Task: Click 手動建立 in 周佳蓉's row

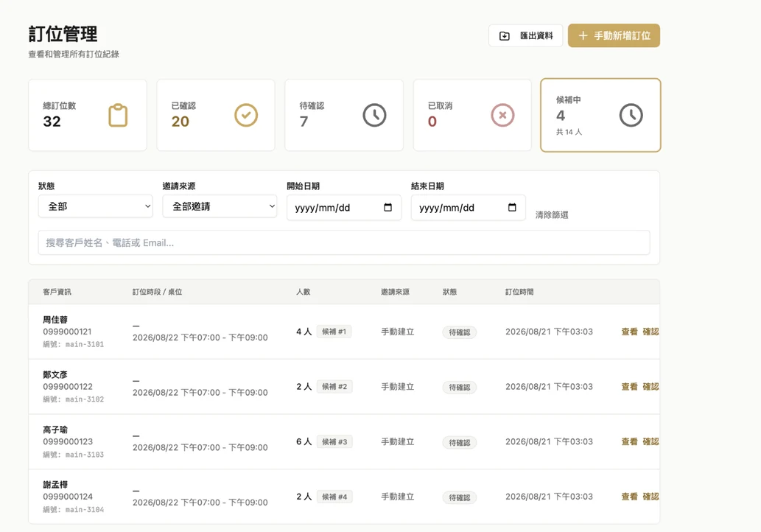Action: (x=398, y=332)
